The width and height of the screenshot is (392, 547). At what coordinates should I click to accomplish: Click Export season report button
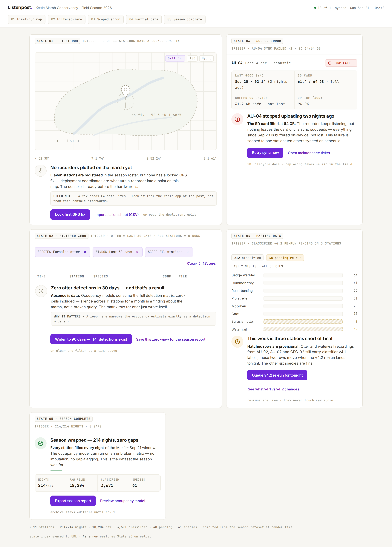pos(73,501)
